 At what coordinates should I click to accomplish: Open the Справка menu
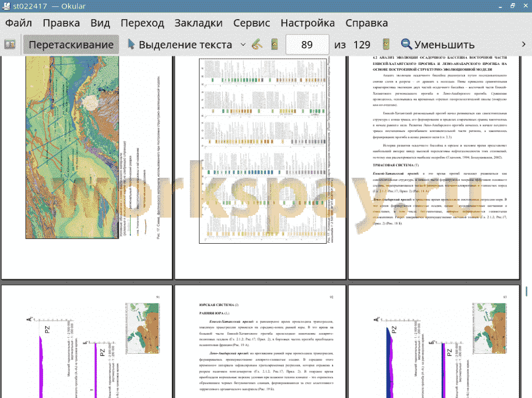click(x=367, y=23)
